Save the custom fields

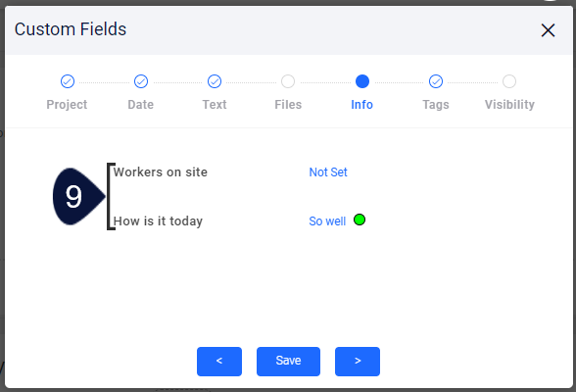288,362
